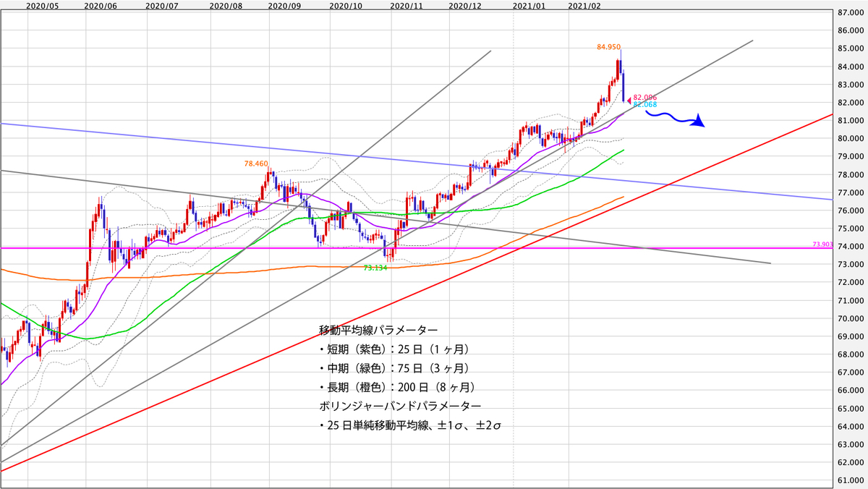Click the 87.000 price axis label

tap(849, 13)
